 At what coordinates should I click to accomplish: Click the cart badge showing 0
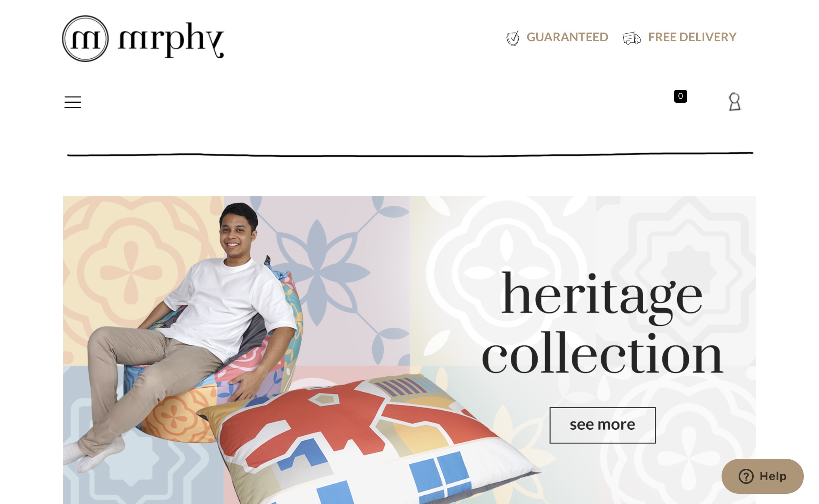coord(680,96)
